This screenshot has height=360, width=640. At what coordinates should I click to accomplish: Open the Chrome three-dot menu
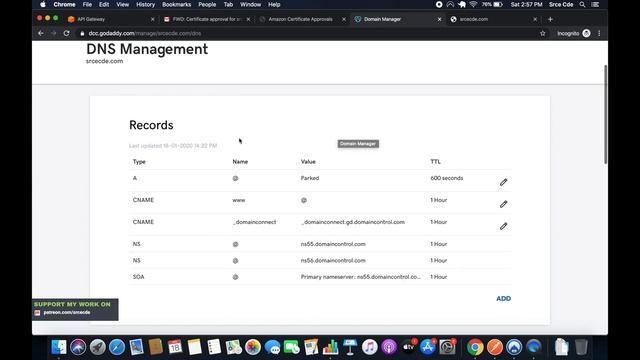599,33
